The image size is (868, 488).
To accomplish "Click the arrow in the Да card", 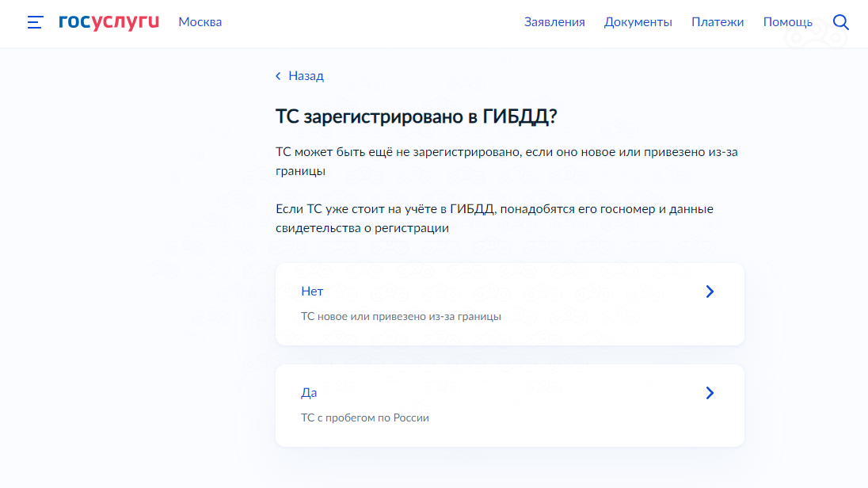I will tap(710, 393).
